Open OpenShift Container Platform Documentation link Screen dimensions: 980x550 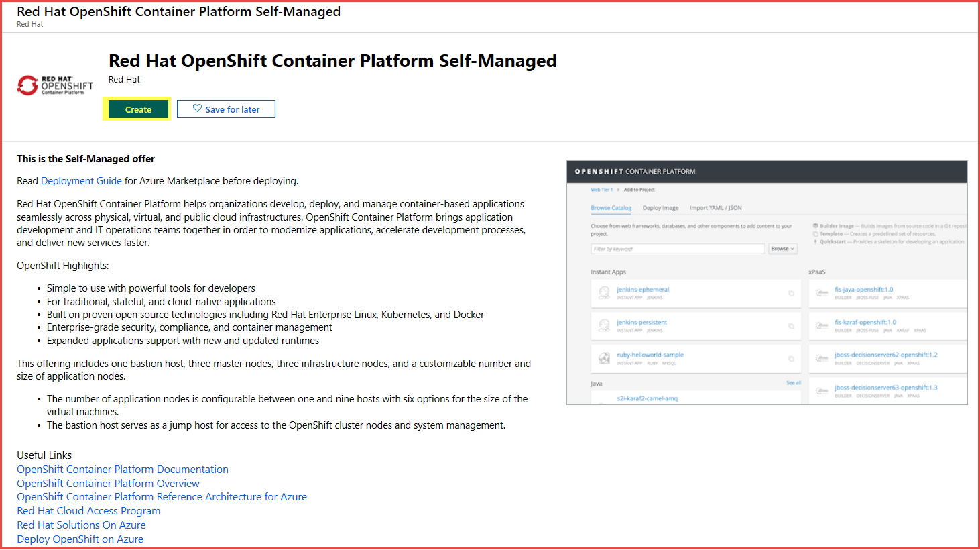123,470
